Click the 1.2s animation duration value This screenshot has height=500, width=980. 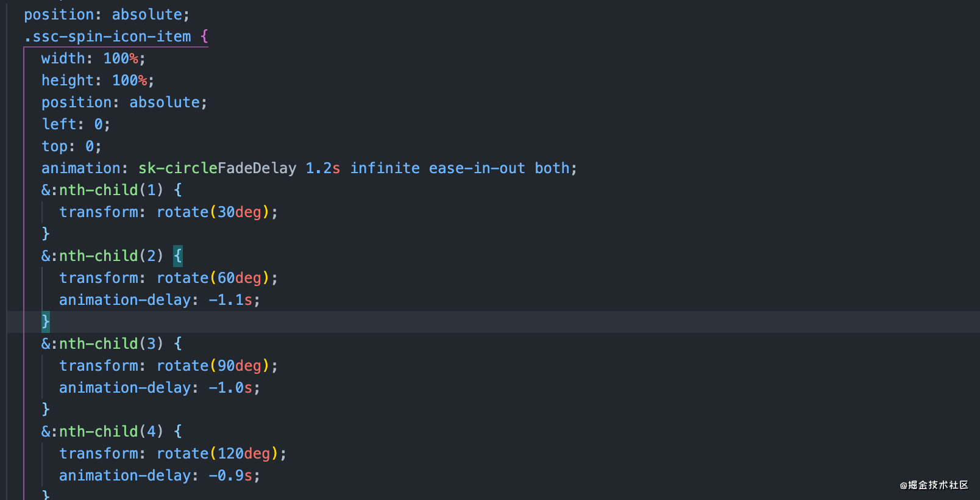[x=323, y=168]
